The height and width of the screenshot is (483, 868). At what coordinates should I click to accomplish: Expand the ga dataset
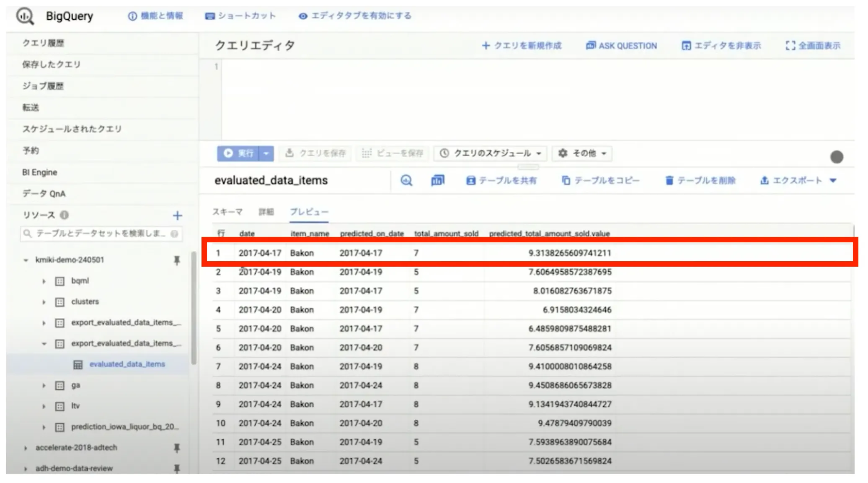pyautogui.click(x=44, y=385)
